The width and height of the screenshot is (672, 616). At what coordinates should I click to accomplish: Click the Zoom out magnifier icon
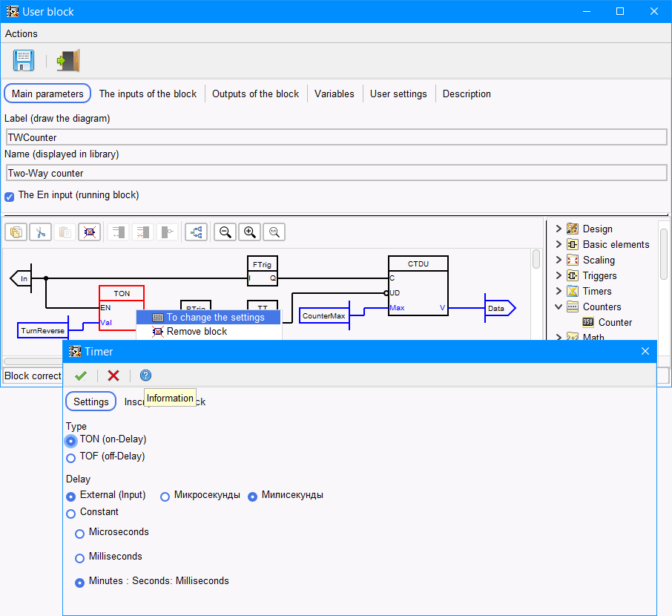coord(225,232)
